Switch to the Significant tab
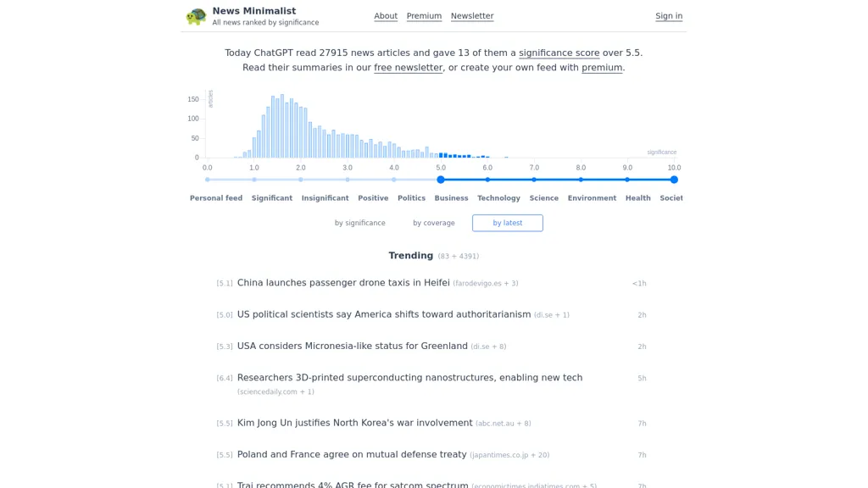Image resolution: width=868 pixels, height=488 pixels. [x=272, y=198]
